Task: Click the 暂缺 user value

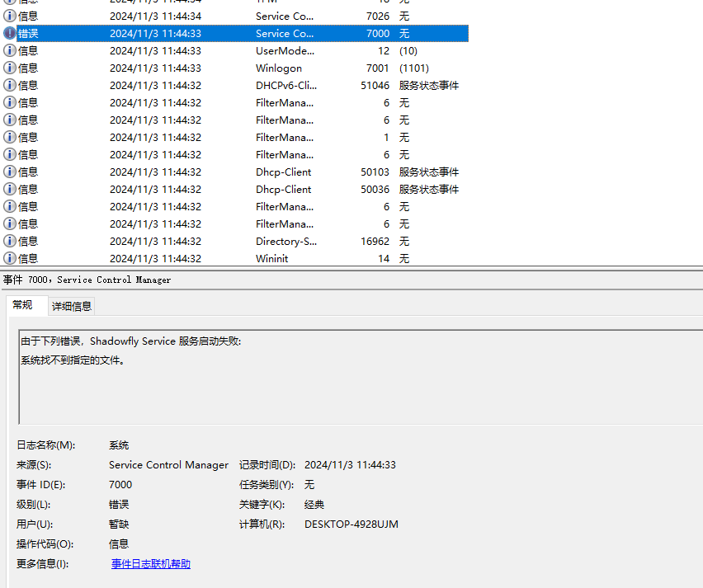Action: click(119, 524)
